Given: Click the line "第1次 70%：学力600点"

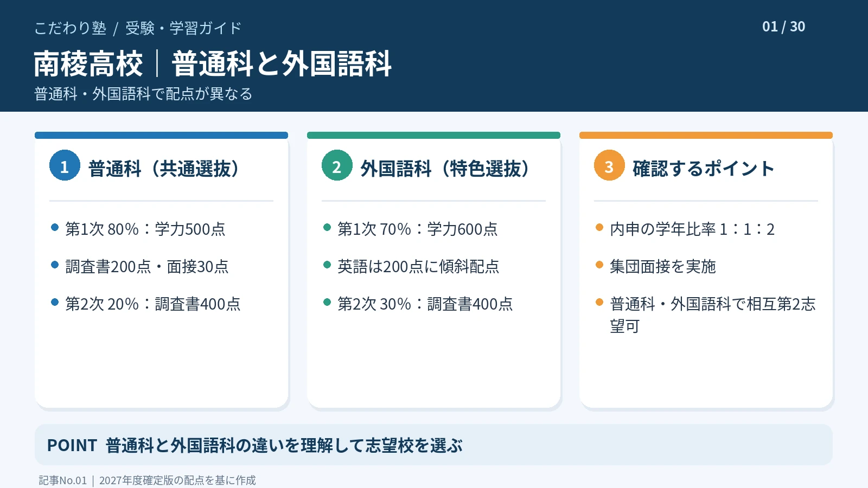Looking at the screenshot, I should pos(418,229).
